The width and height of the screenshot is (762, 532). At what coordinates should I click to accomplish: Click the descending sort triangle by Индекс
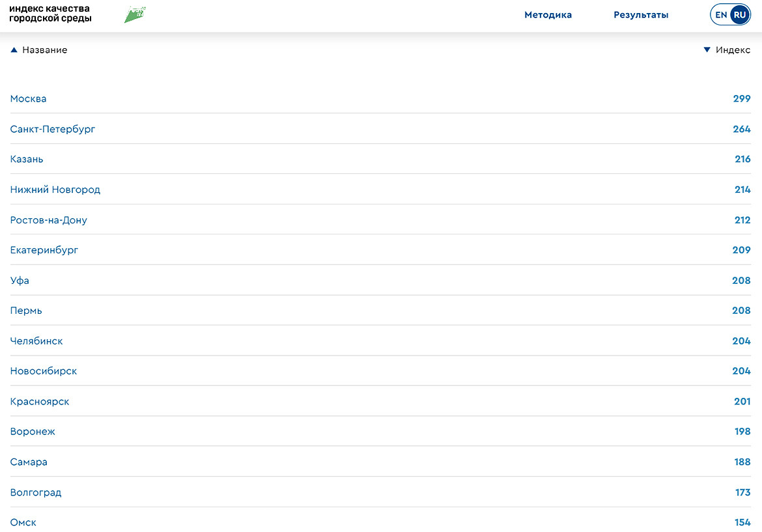tap(707, 50)
